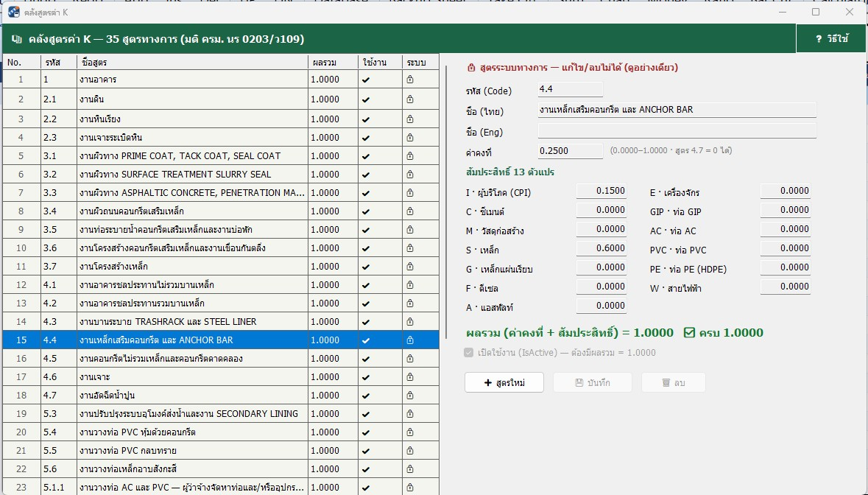Click the บันทึก save button

point(593,382)
